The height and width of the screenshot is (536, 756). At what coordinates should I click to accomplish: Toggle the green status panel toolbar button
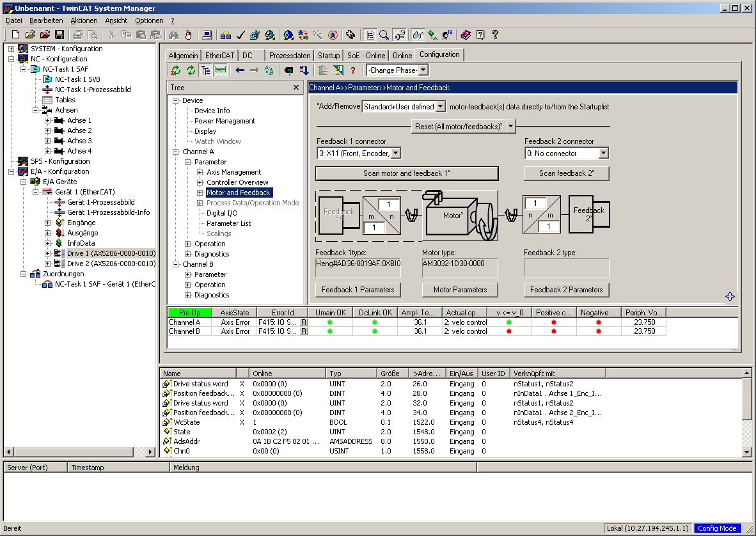[x=220, y=70]
